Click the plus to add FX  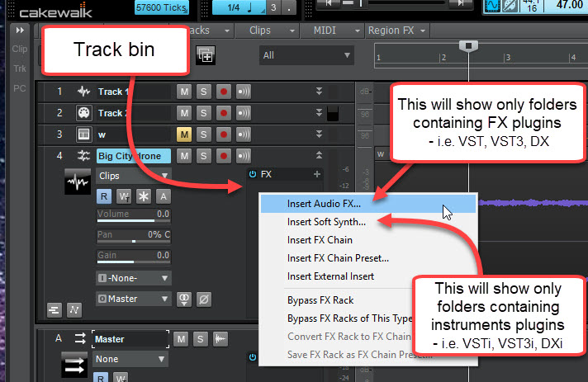317,174
